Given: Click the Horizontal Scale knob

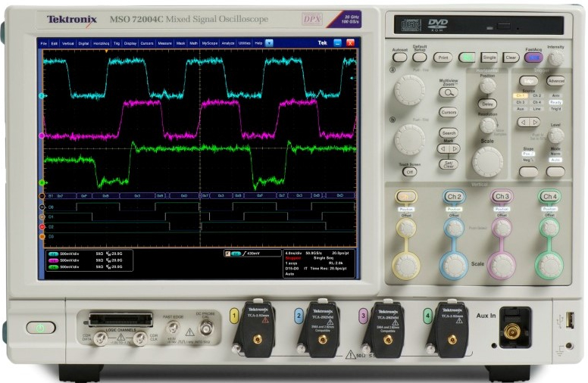Looking at the screenshot, I should pos(487,161).
